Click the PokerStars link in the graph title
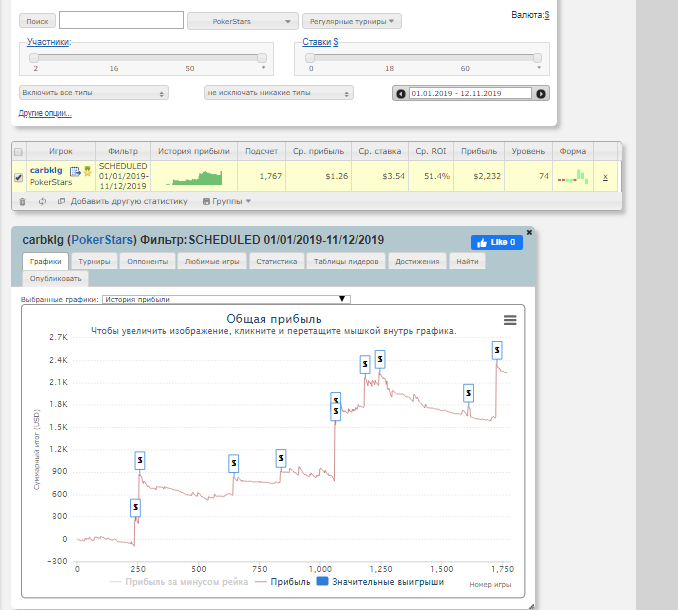678x610 pixels. pyautogui.click(x=102, y=240)
